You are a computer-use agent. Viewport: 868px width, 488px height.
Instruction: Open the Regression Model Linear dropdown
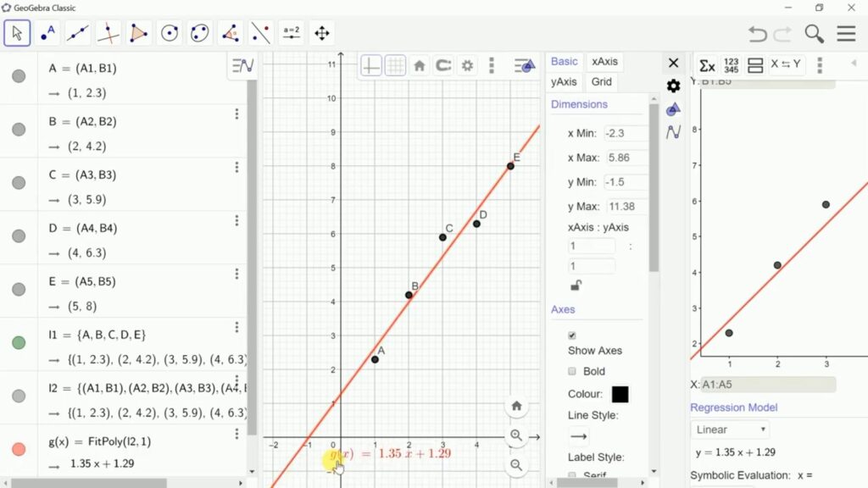tap(730, 430)
